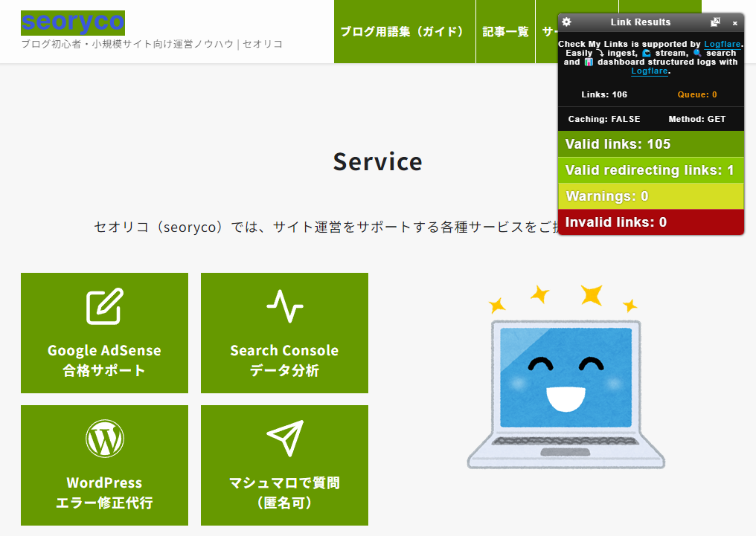756x536 pixels.
Task: Open 記事一覧 menu item
Action: [x=505, y=32]
